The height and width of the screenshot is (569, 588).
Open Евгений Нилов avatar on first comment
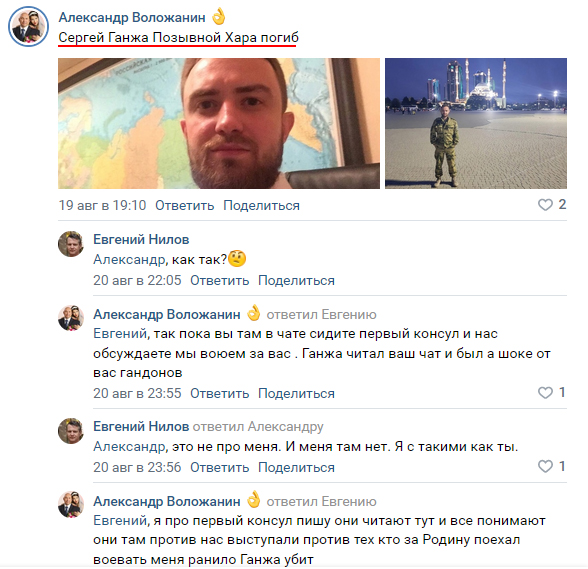71,244
